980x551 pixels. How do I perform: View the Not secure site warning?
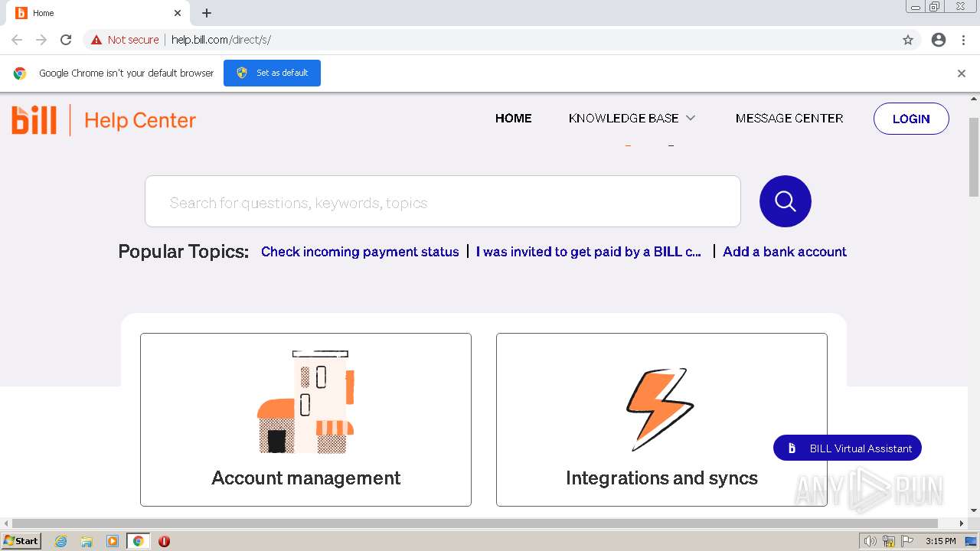(x=125, y=40)
